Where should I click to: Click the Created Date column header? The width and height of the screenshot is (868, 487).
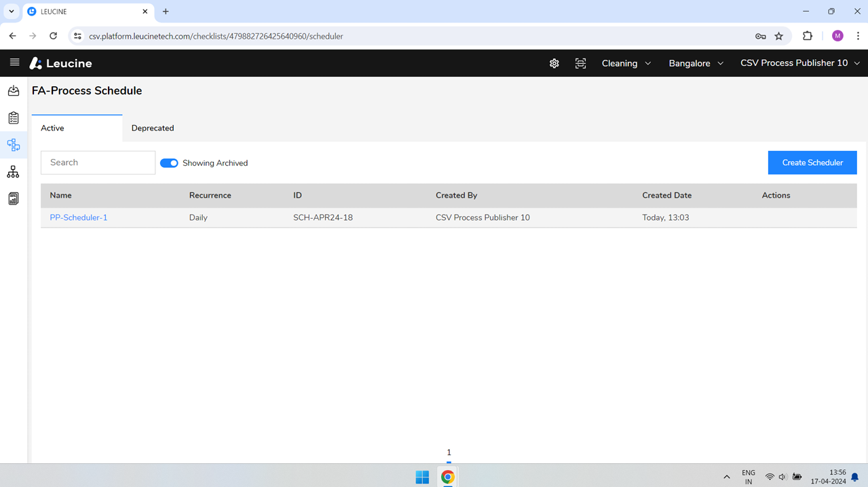tap(667, 195)
